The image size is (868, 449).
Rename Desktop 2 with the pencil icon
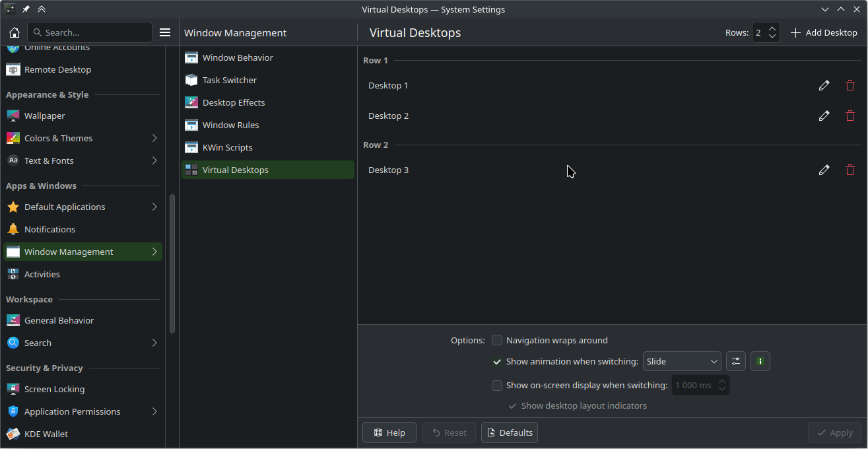(824, 116)
